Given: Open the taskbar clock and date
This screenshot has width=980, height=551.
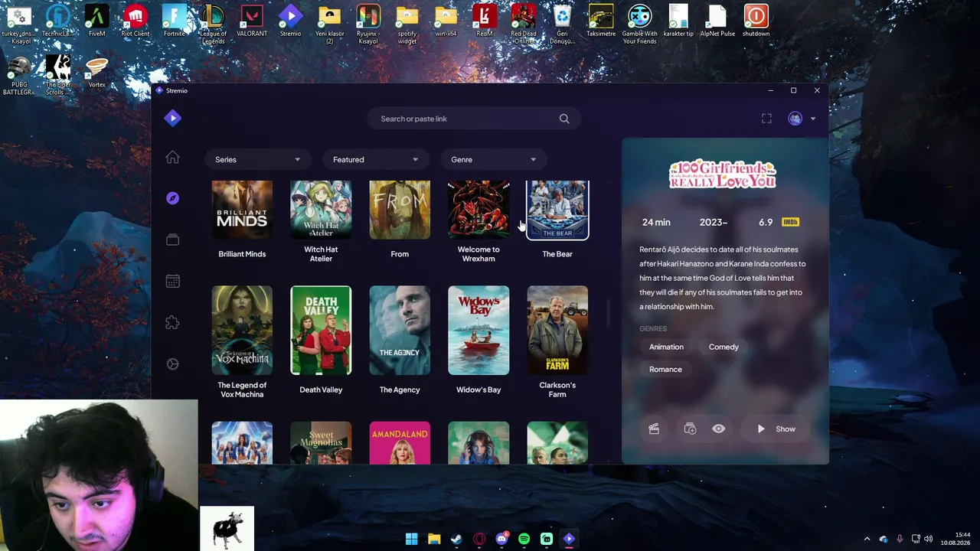Looking at the screenshot, I should click(x=955, y=539).
